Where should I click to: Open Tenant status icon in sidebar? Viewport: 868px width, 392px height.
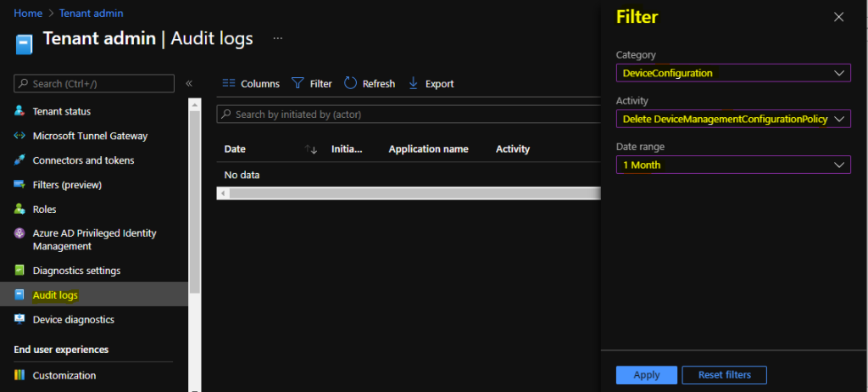pyautogui.click(x=19, y=111)
